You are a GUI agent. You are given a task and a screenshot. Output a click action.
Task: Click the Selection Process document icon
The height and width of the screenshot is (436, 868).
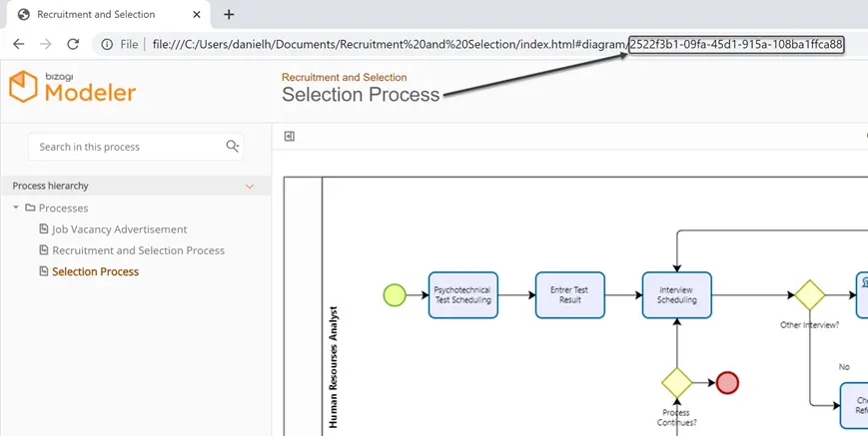(x=44, y=270)
